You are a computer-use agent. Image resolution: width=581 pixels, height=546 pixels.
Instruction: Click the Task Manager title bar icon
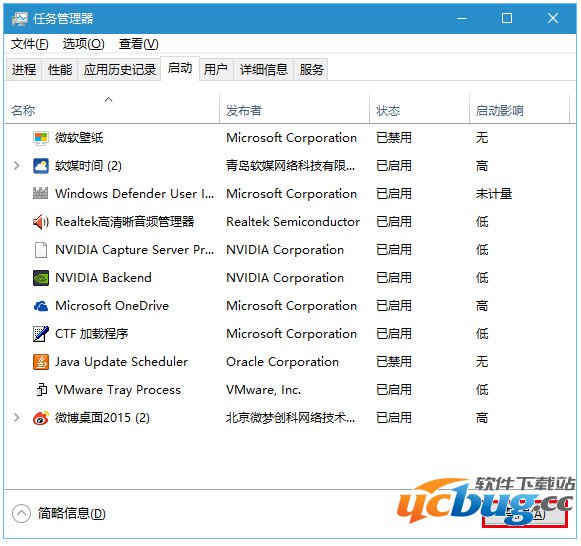click(19, 19)
